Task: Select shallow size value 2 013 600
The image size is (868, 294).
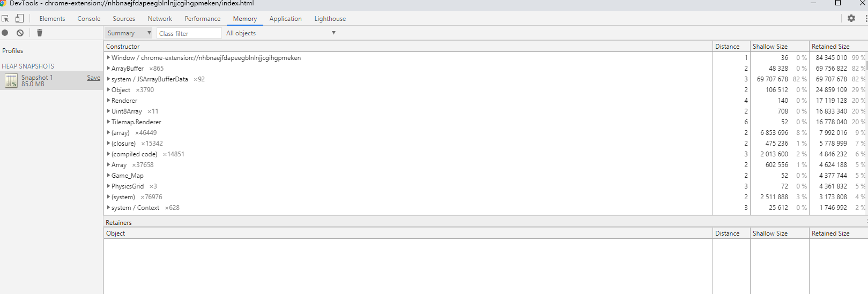Action: 774,154
